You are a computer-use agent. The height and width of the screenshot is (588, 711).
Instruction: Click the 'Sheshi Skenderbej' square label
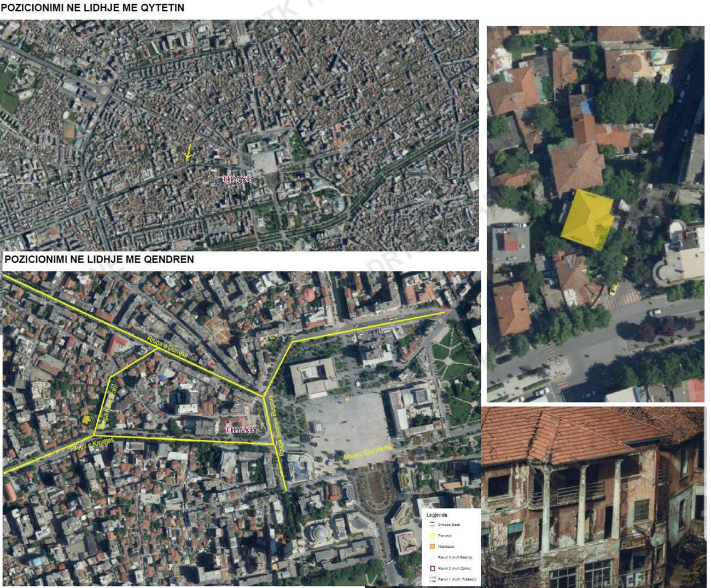coord(368,453)
